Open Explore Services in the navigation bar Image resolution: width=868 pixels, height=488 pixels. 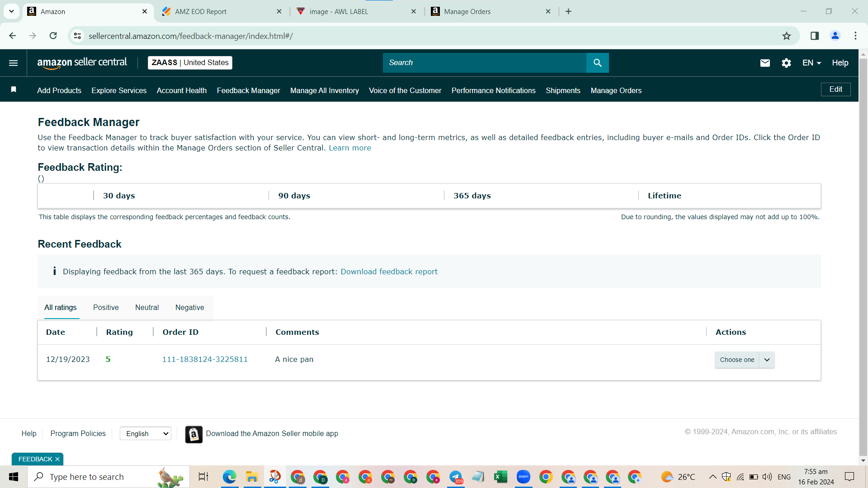click(x=119, y=90)
